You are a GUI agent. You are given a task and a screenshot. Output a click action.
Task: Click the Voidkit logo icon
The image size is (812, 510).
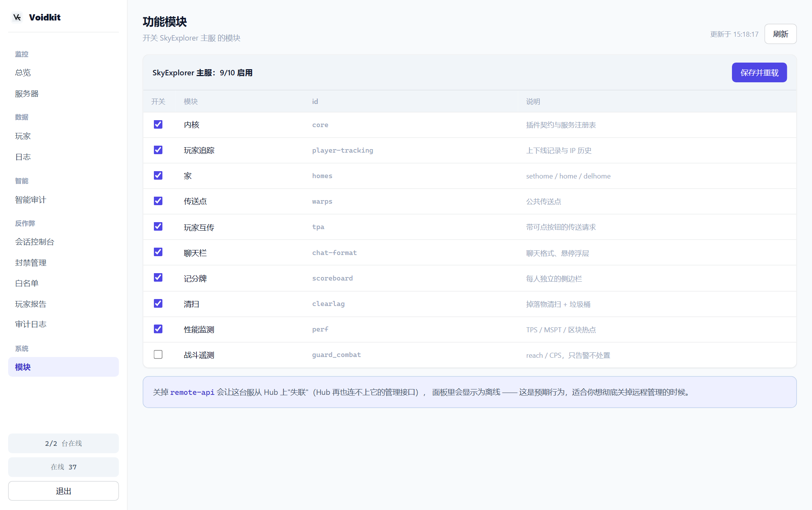pyautogui.click(x=17, y=17)
